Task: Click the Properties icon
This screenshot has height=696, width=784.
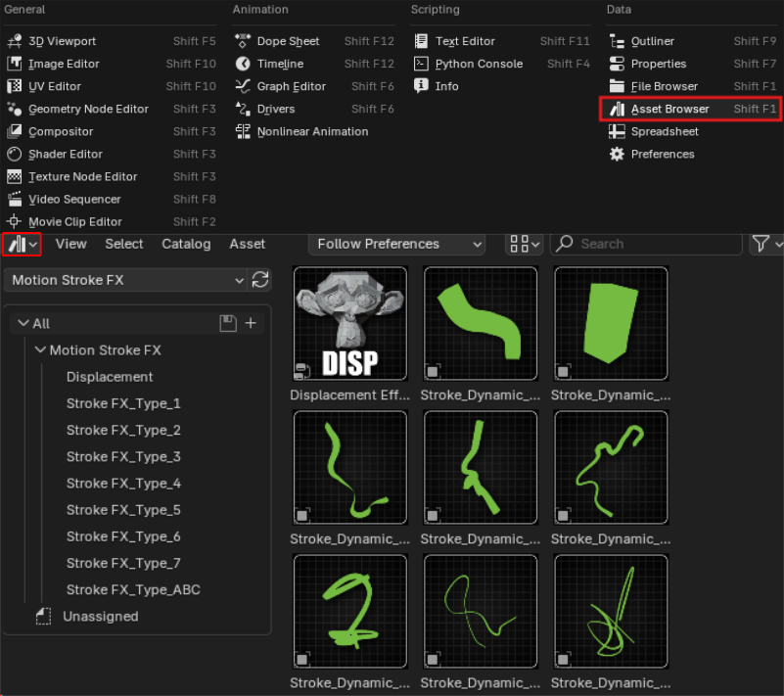Action: (x=617, y=64)
